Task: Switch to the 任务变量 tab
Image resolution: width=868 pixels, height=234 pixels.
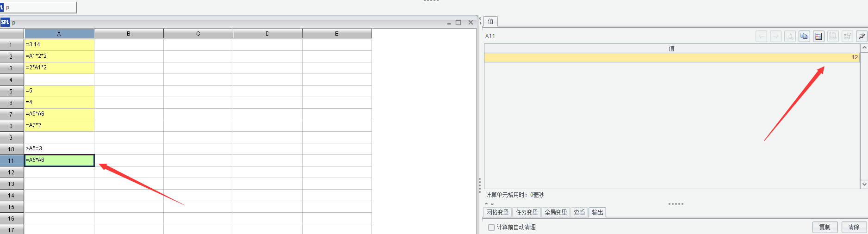Action: coord(527,212)
